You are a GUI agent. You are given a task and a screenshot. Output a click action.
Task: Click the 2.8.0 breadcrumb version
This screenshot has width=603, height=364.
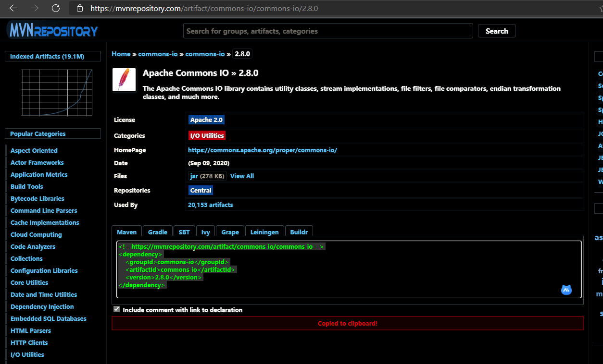pyautogui.click(x=242, y=54)
